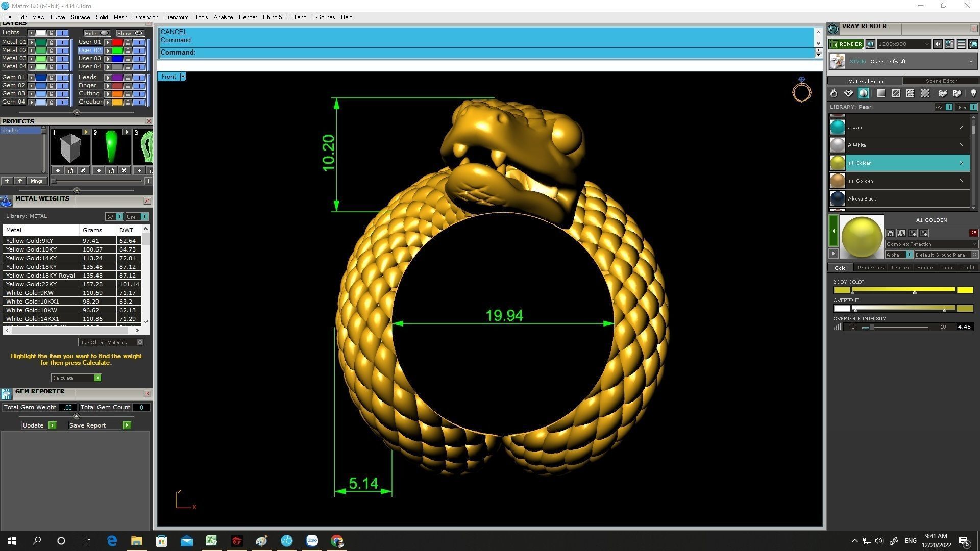Image resolution: width=980 pixels, height=551 pixels.
Task: Select the pearl material library icon
Action: pos(863,93)
